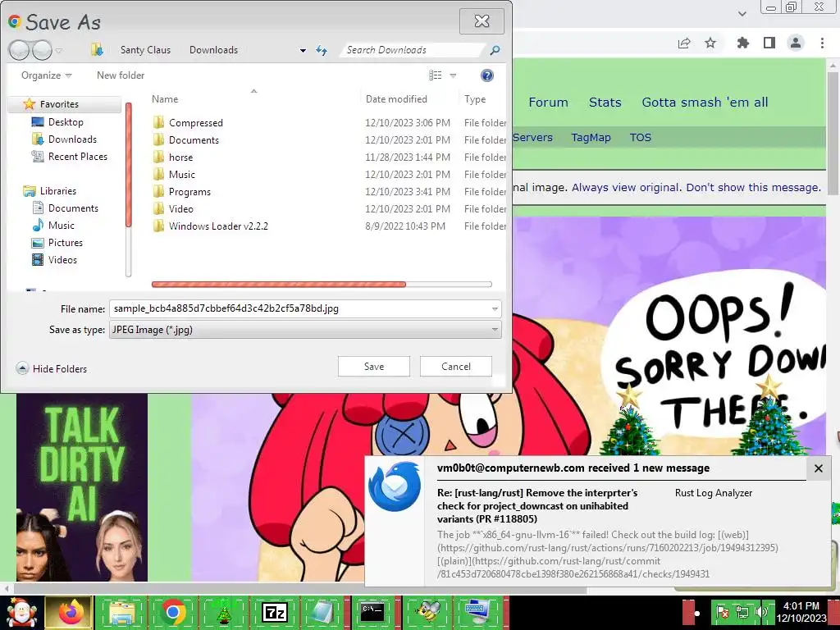Open the File name dropdown arrow
840x630 pixels.
495,308
